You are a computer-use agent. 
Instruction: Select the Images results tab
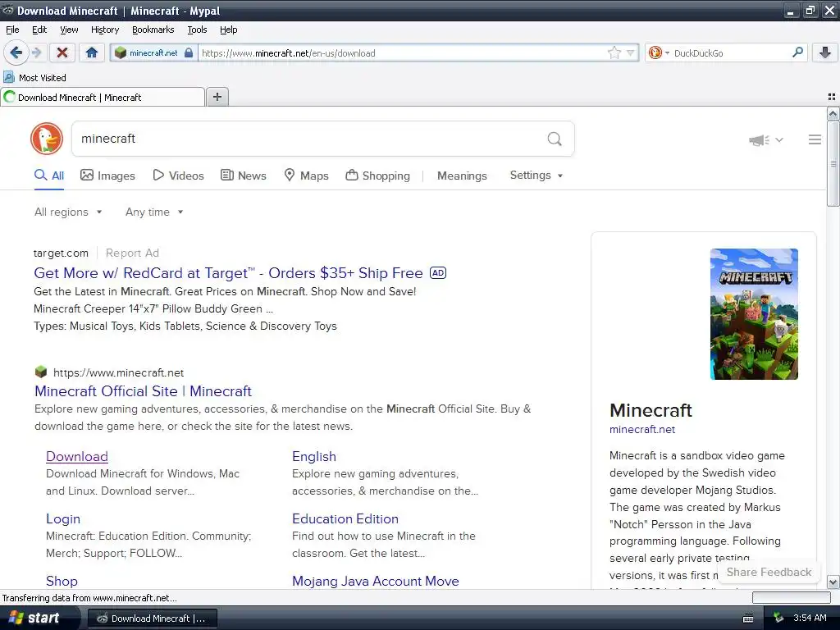107,176
